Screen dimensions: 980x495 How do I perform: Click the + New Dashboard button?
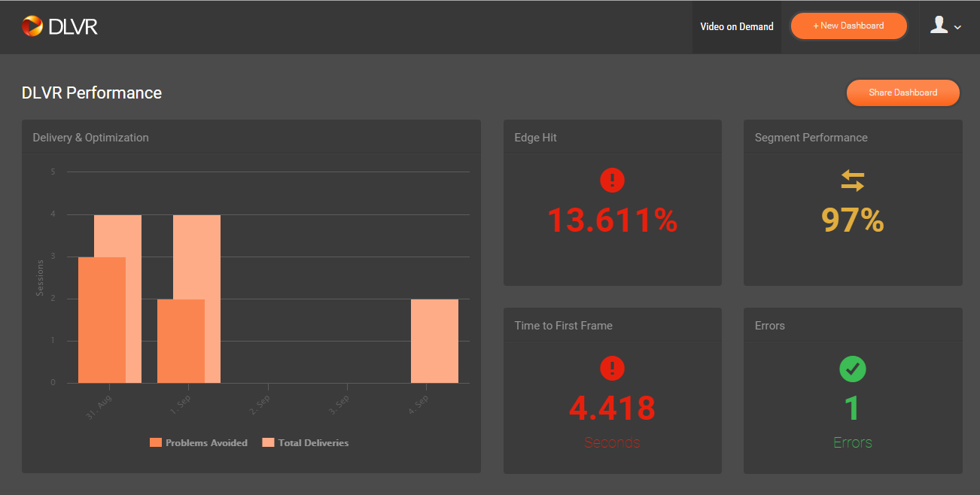click(x=848, y=26)
